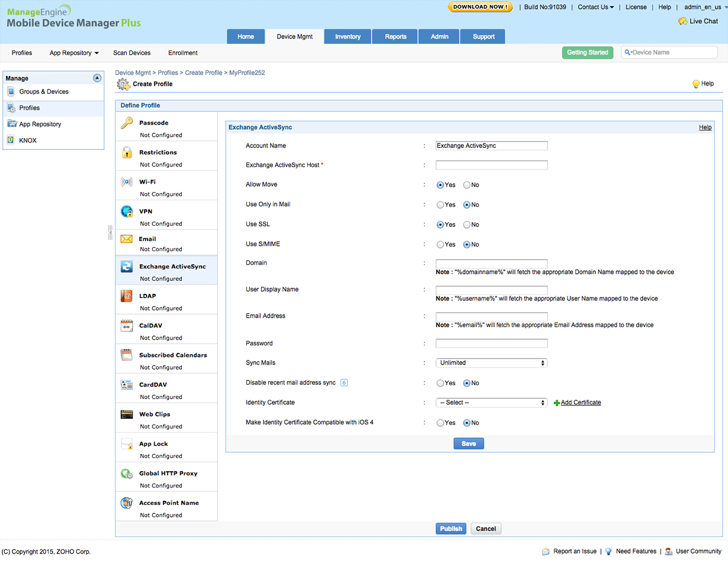
Task: Click the Getting Started button
Action: (x=588, y=53)
